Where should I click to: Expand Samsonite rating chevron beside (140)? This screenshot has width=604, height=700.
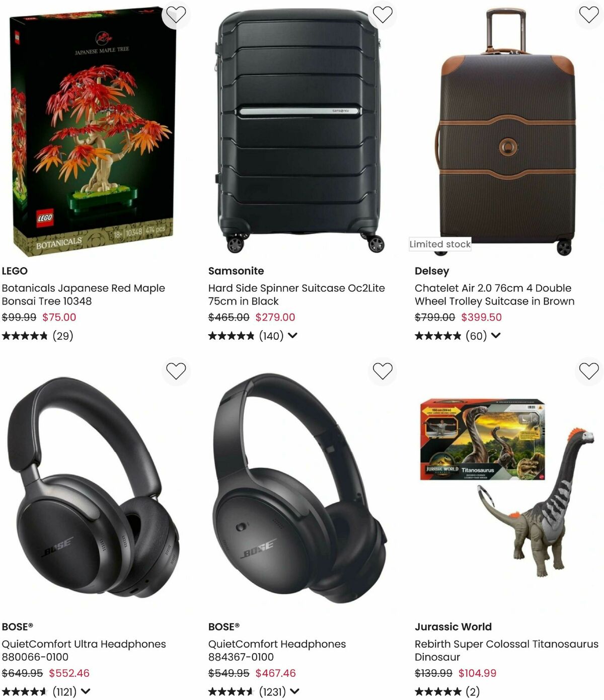(x=293, y=336)
